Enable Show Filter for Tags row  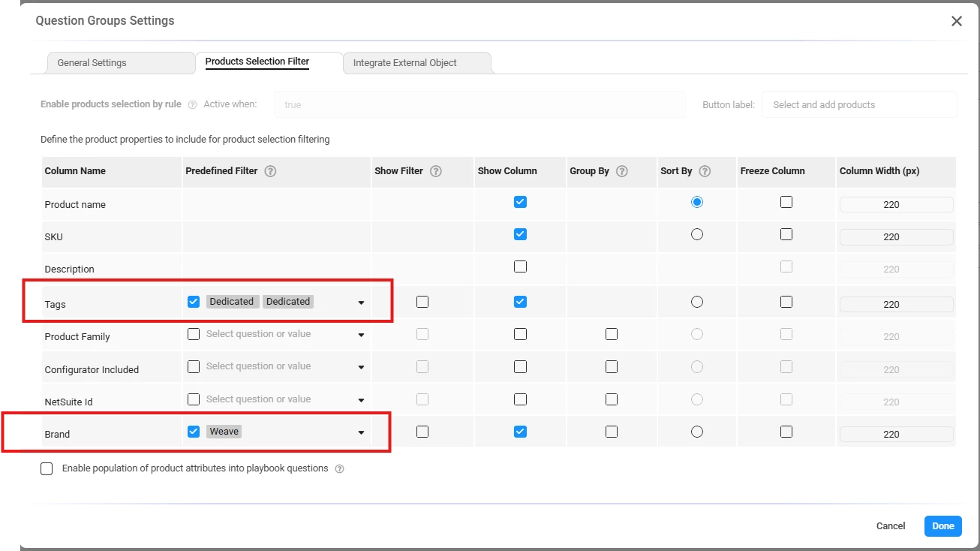tap(422, 302)
